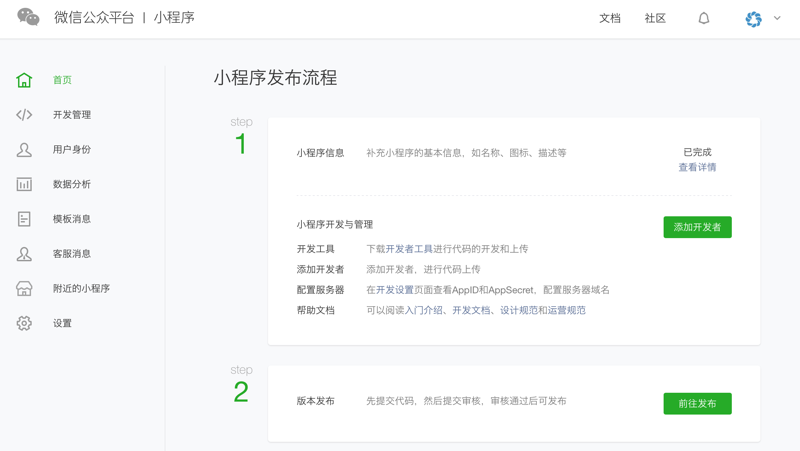This screenshot has height=451, width=800.
Task: Click the WeChat logo icon
Action: point(28,18)
